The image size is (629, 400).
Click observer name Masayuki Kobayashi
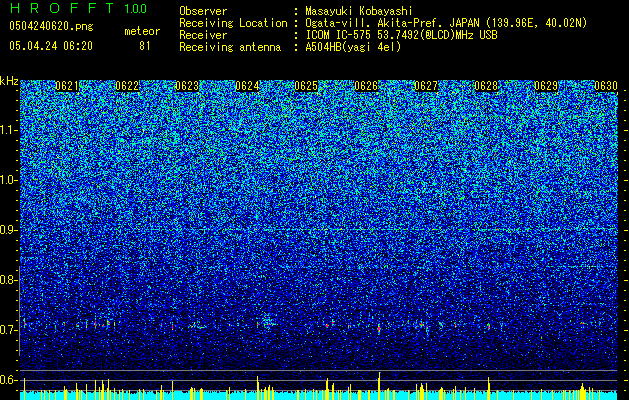(359, 11)
